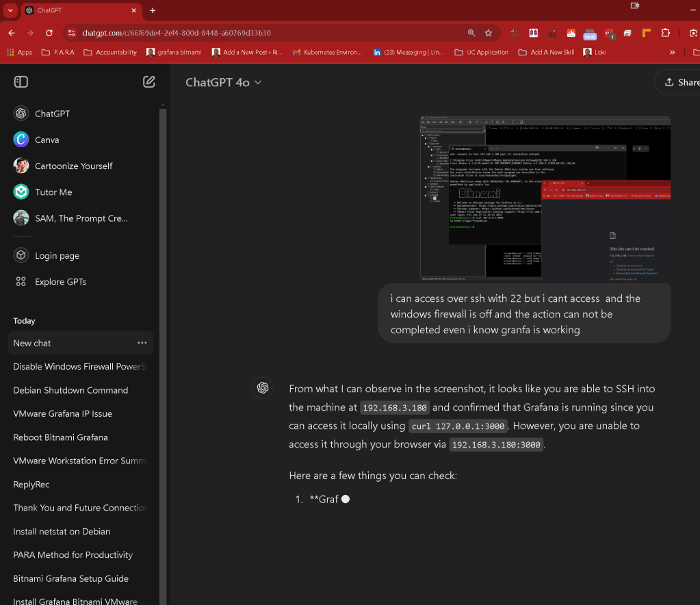
Task: Close the ChatGPT browser tab
Action: pyautogui.click(x=133, y=10)
